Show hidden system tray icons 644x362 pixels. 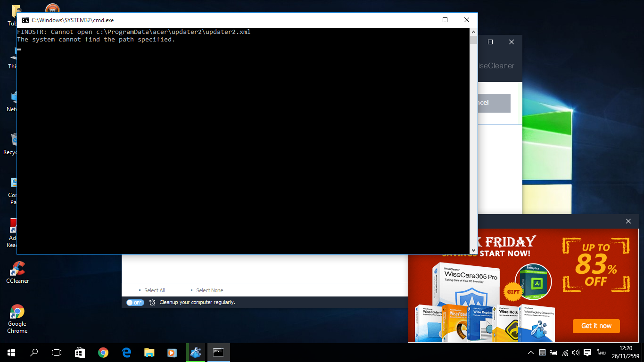[x=530, y=353]
